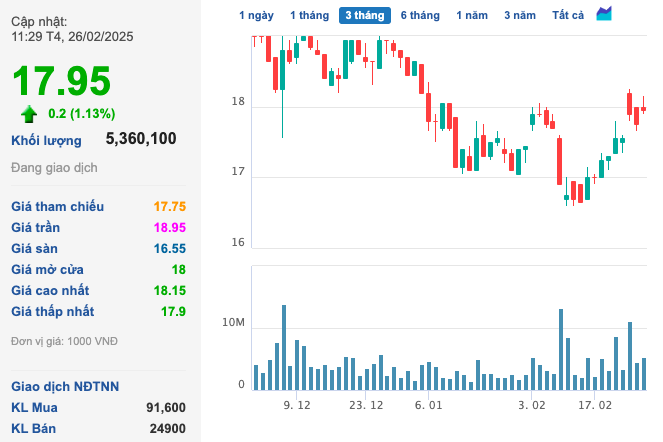
Task: Click the current price 17.95
Action: [61, 81]
